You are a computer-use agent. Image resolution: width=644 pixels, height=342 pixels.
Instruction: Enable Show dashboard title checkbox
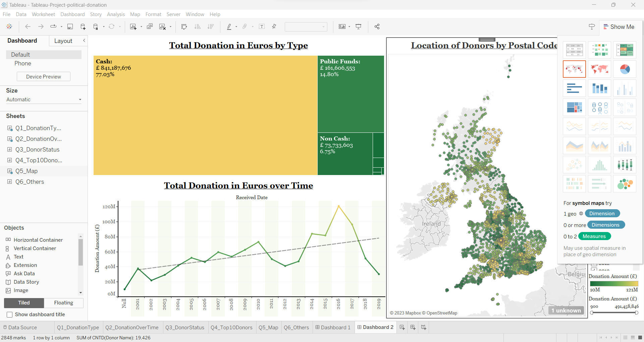[x=10, y=315]
